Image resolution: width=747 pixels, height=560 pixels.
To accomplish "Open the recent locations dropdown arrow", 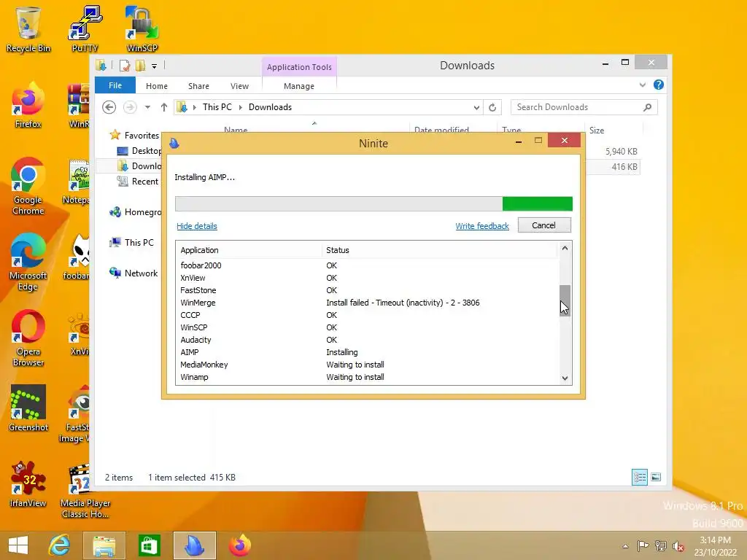I will pyautogui.click(x=147, y=107).
